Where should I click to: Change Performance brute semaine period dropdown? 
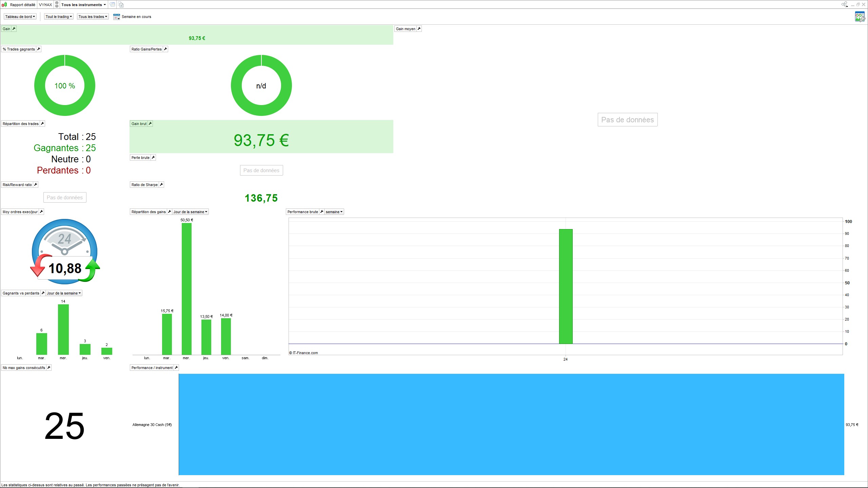[334, 212]
